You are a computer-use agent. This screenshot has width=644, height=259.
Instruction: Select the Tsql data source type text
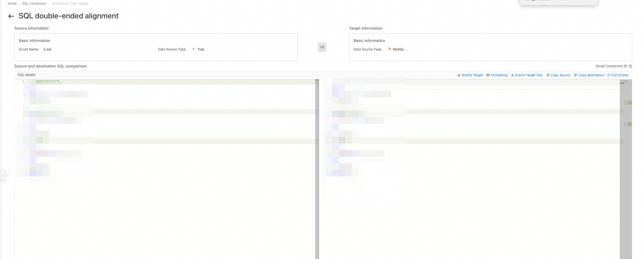pos(201,49)
